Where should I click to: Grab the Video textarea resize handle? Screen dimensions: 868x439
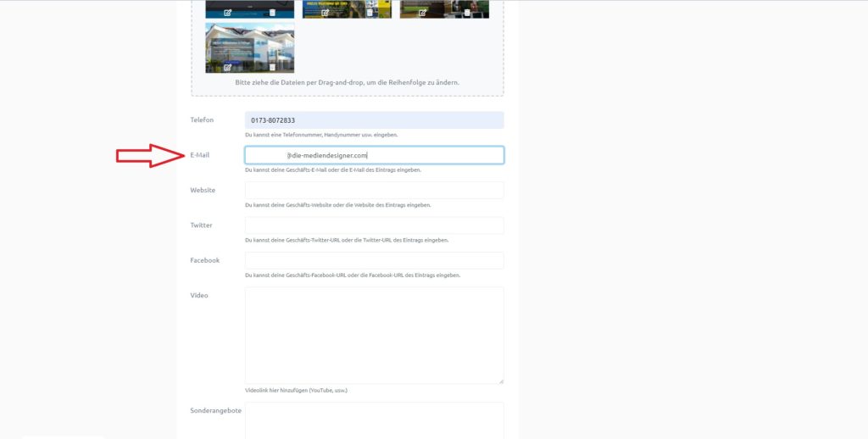pos(501,381)
